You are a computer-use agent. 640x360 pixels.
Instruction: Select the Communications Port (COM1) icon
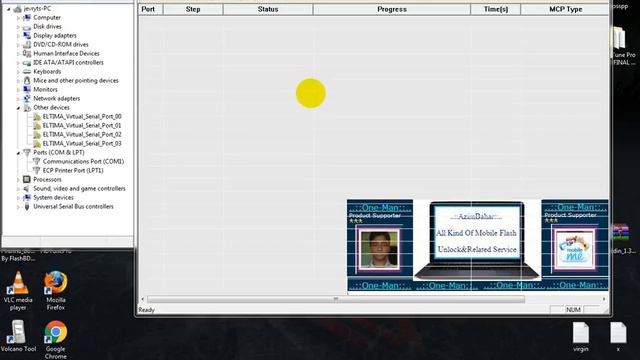36,161
